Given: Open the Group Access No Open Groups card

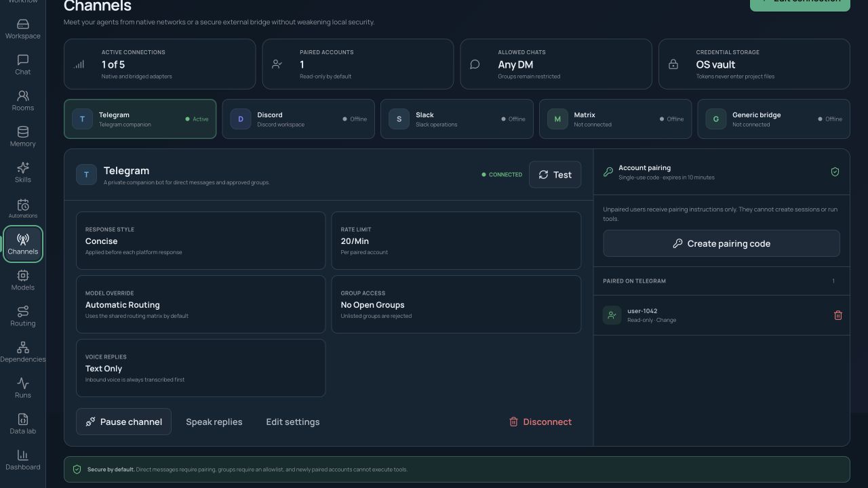Looking at the screenshot, I should coord(456,304).
